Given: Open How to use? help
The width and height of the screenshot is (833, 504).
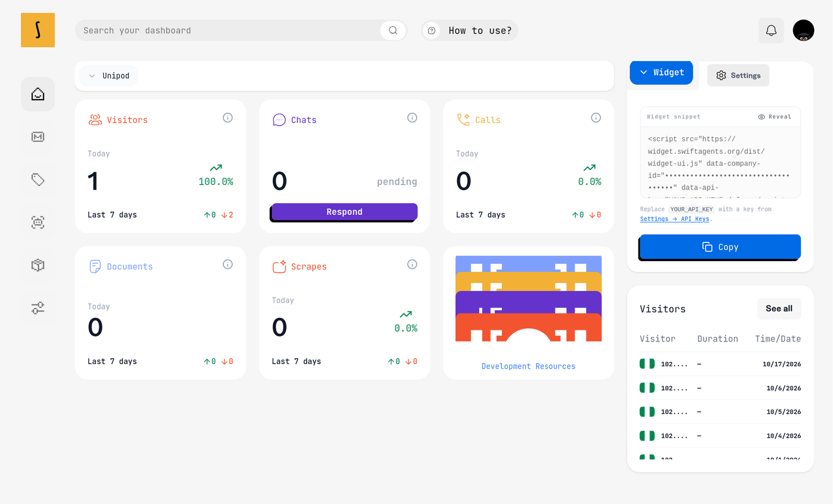Looking at the screenshot, I should point(470,31).
